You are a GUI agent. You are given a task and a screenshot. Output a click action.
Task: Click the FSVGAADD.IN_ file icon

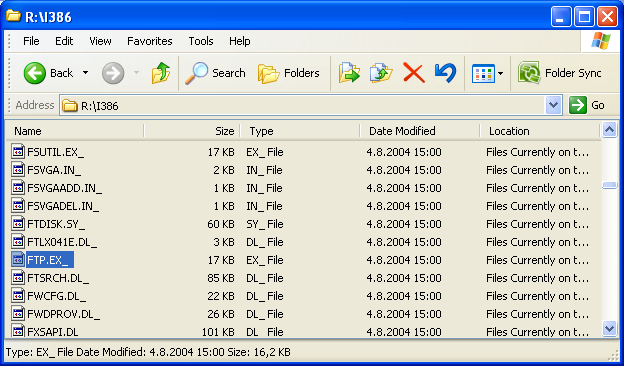(18, 188)
